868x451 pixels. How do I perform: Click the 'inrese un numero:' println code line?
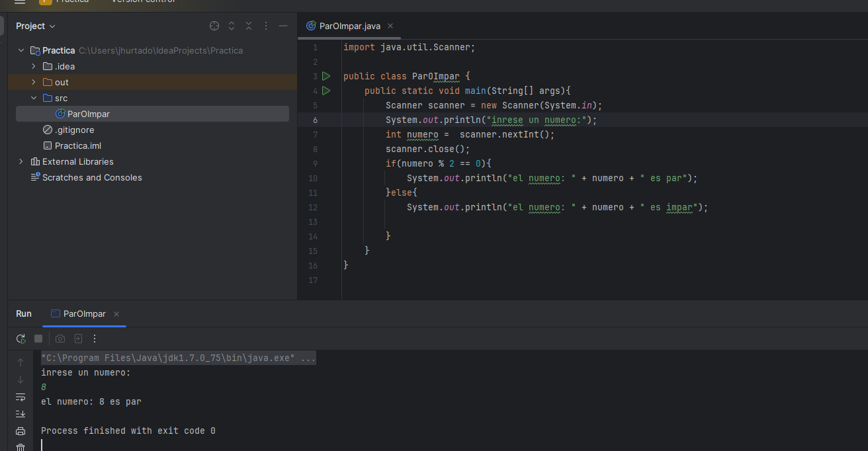coord(492,120)
